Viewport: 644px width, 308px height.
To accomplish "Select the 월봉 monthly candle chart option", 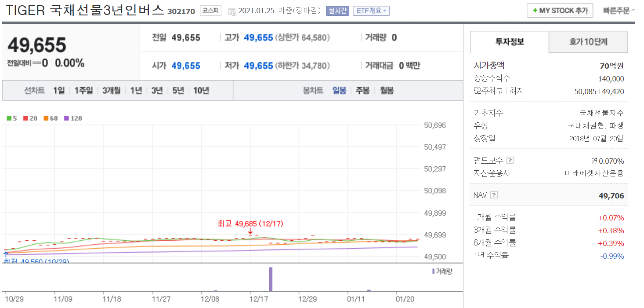I will tap(387, 91).
